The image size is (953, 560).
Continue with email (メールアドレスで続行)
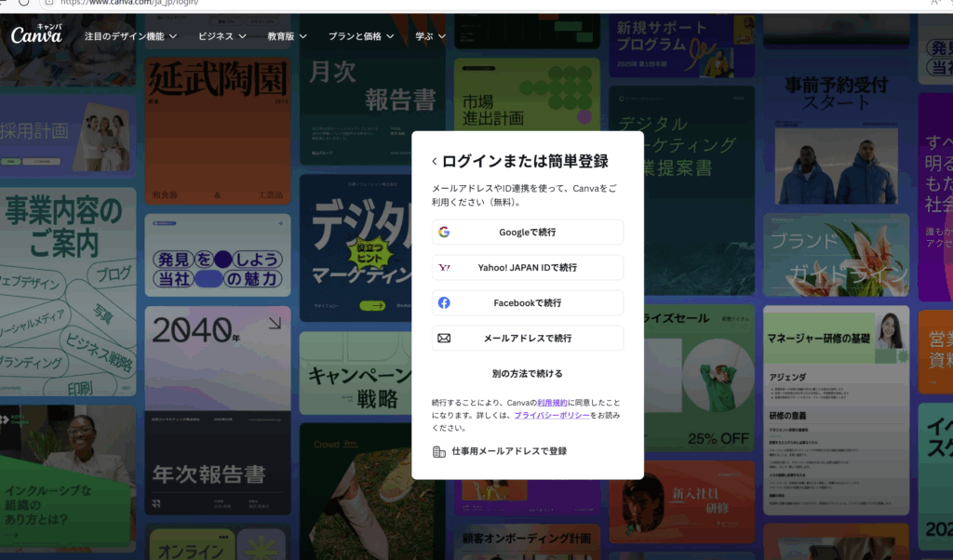528,338
